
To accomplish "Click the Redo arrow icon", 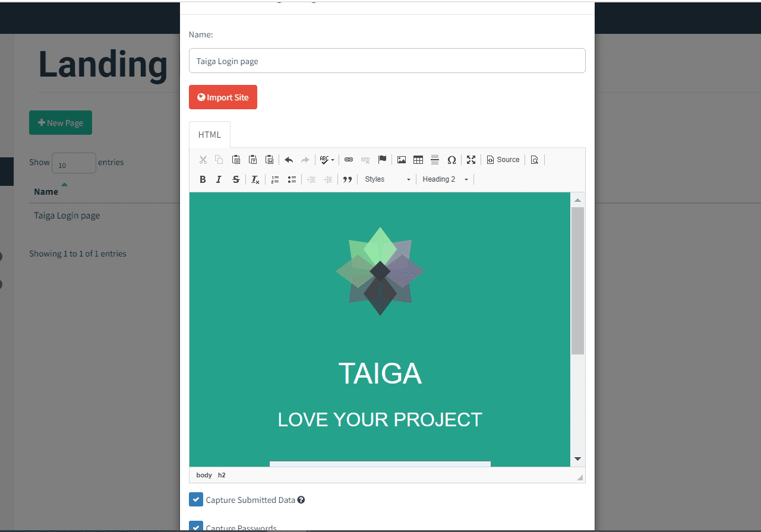I will click(x=305, y=160).
